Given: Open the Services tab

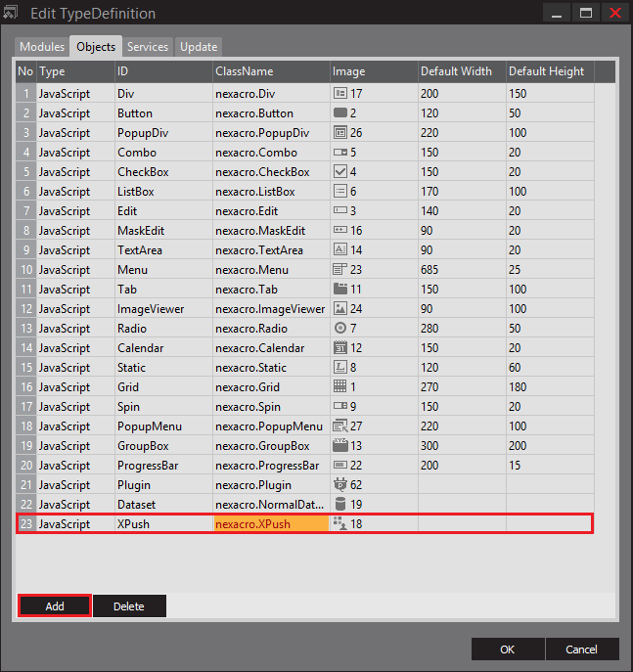Looking at the screenshot, I should pyautogui.click(x=148, y=47).
